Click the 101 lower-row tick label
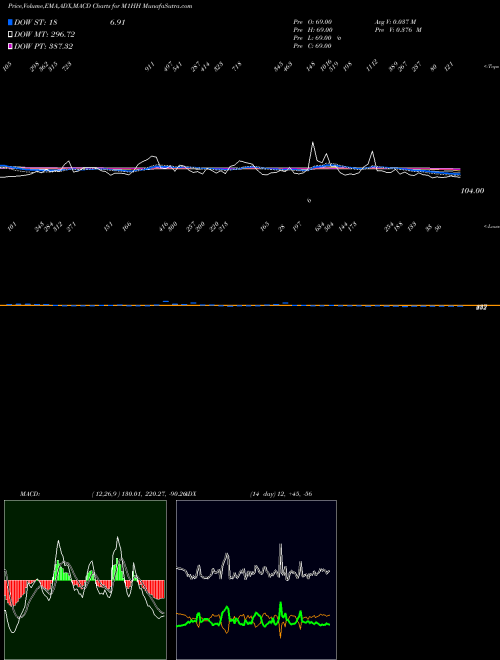500x660 pixels. click(x=13, y=228)
